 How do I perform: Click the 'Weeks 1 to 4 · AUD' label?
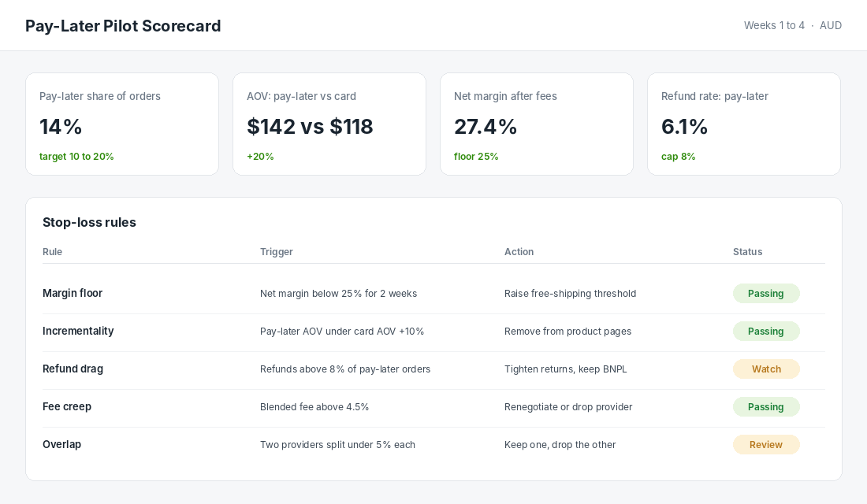coord(792,25)
